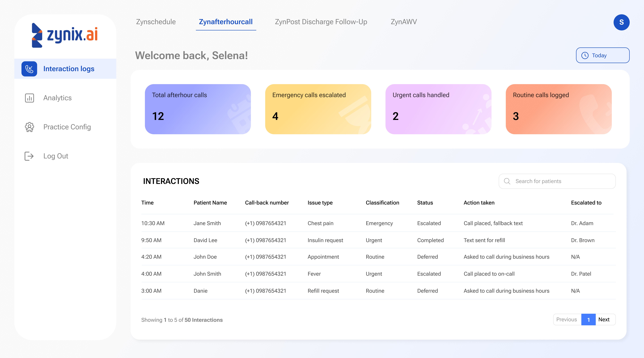This screenshot has height=358, width=644.
Task: Click the Previous pagination button
Action: pos(567,320)
